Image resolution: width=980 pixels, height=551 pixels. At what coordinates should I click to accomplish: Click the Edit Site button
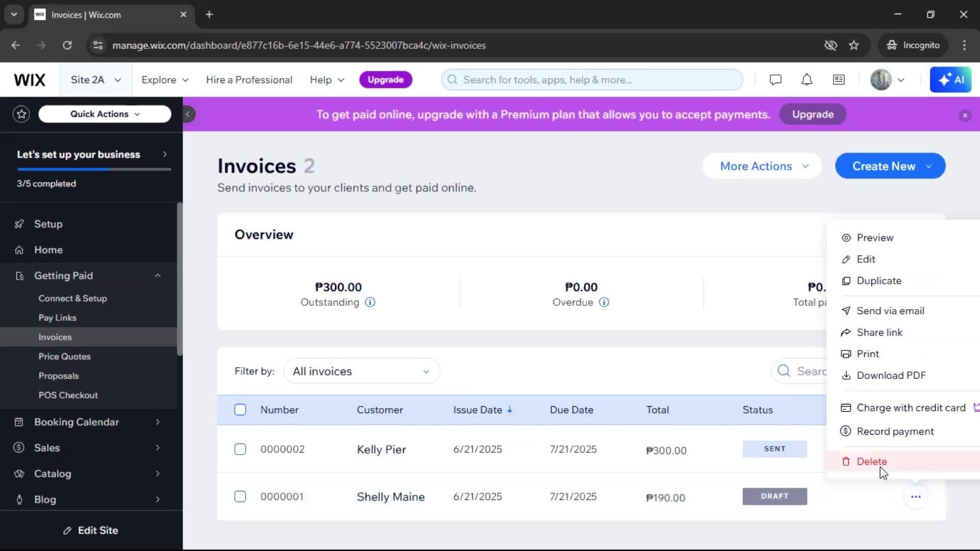click(x=91, y=530)
